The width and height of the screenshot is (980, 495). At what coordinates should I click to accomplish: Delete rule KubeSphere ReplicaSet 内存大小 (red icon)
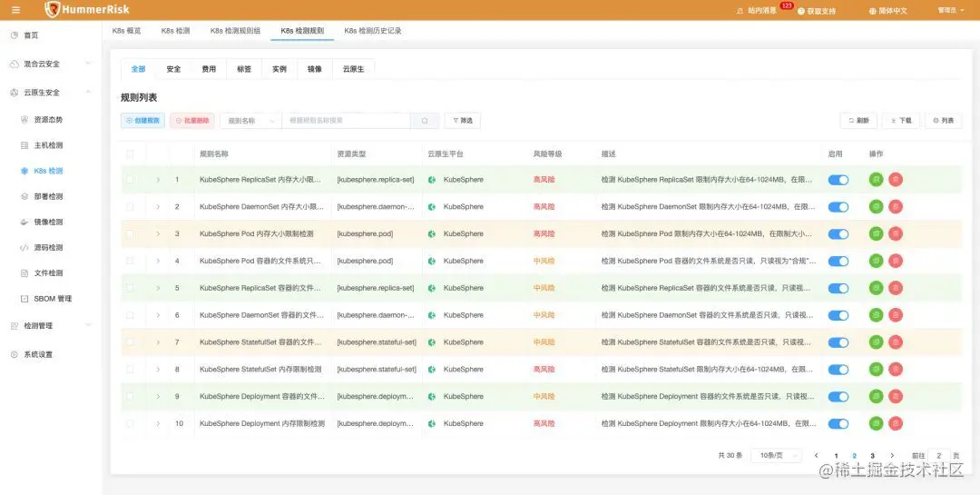[x=896, y=180]
